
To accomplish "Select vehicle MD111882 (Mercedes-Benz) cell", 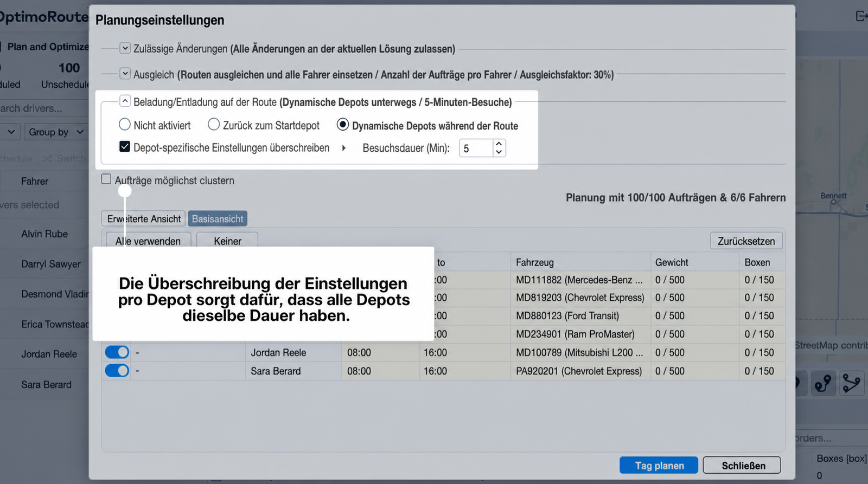I will coord(580,280).
